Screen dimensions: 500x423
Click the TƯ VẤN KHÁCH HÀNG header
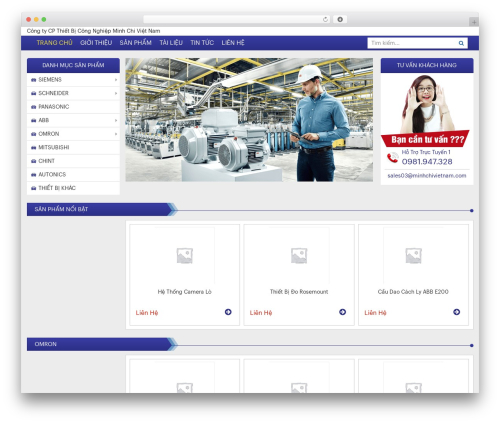[x=427, y=65]
